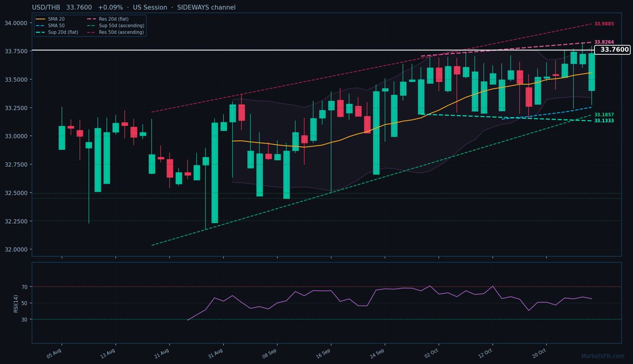Image resolution: width=633 pixels, height=364 pixels.
Task: Click the 33.2500 price axis label
Action: point(16,108)
